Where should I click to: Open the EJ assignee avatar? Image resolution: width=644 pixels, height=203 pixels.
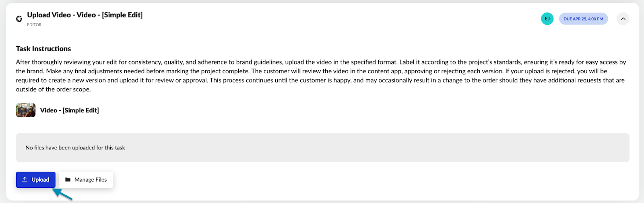click(x=547, y=19)
